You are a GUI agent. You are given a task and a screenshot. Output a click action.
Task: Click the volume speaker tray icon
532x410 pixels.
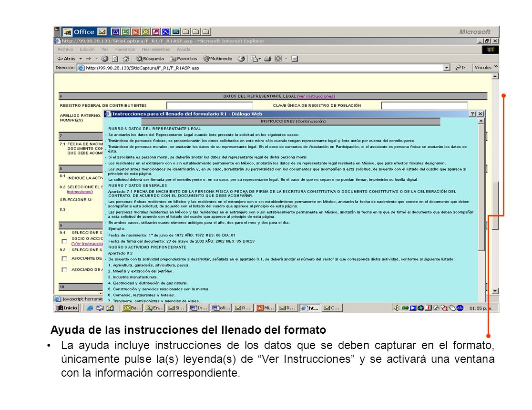[x=396, y=308]
